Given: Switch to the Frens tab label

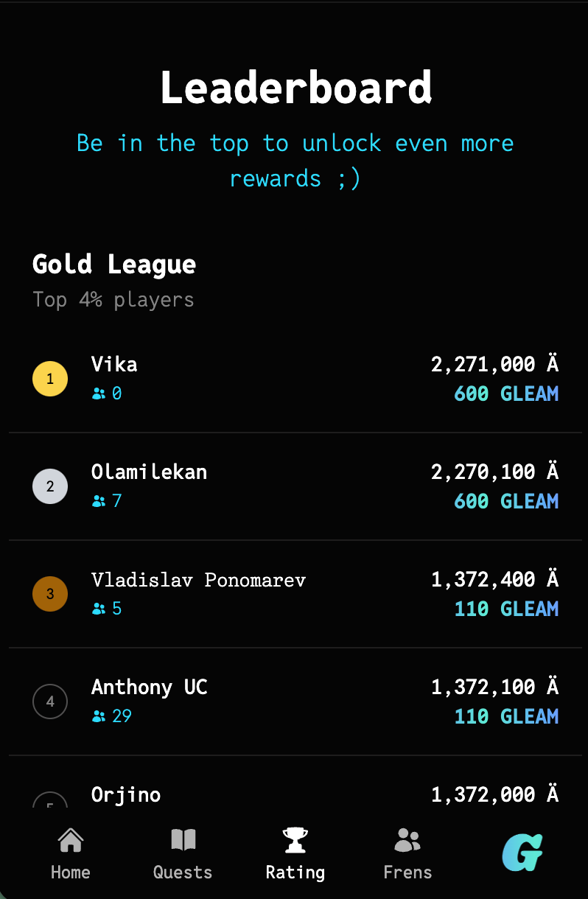Looking at the screenshot, I should (407, 872).
